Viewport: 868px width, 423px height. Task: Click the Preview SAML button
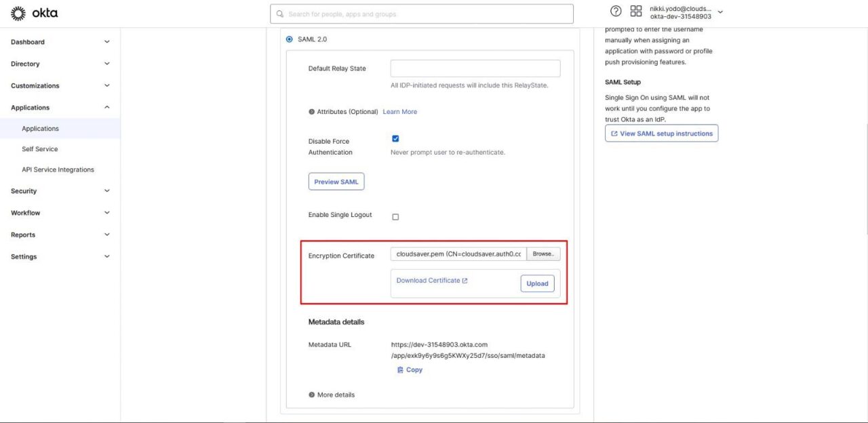coord(336,181)
